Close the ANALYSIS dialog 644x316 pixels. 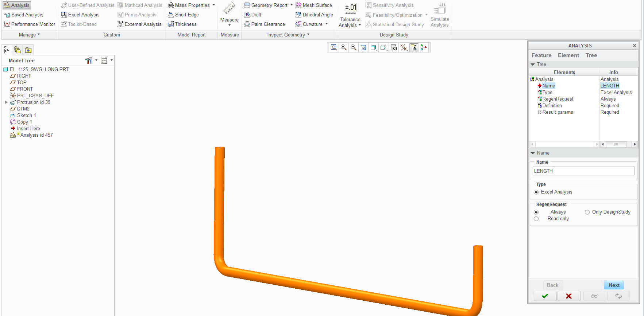click(x=635, y=46)
